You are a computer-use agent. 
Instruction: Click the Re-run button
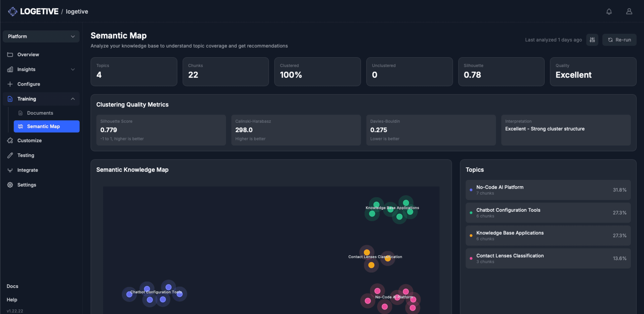click(619, 40)
